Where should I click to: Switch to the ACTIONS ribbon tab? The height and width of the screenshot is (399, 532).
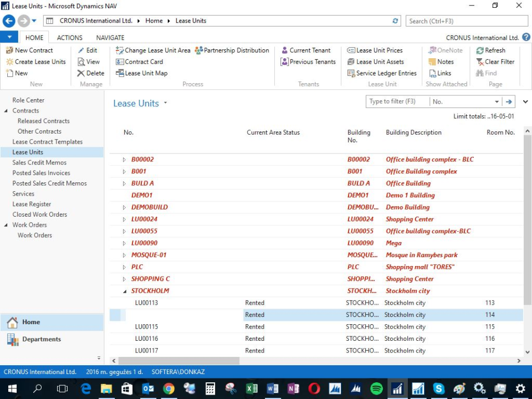[70, 38]
